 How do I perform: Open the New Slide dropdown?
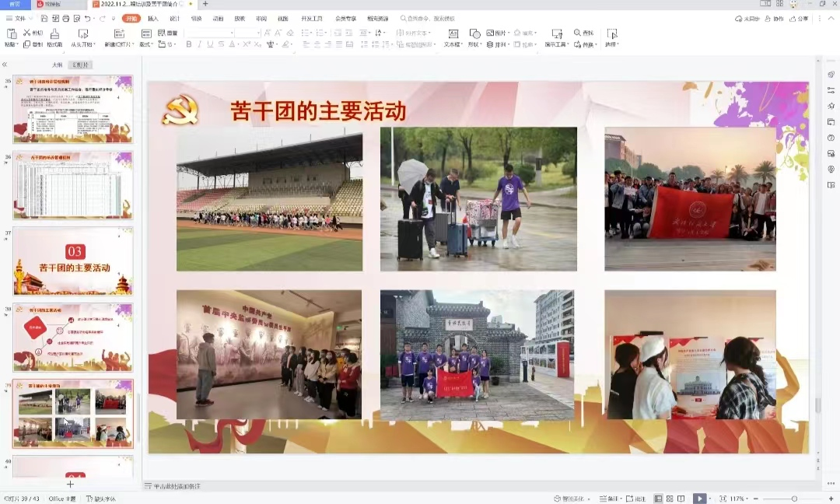pyautogui.click(x=119, y=44)
